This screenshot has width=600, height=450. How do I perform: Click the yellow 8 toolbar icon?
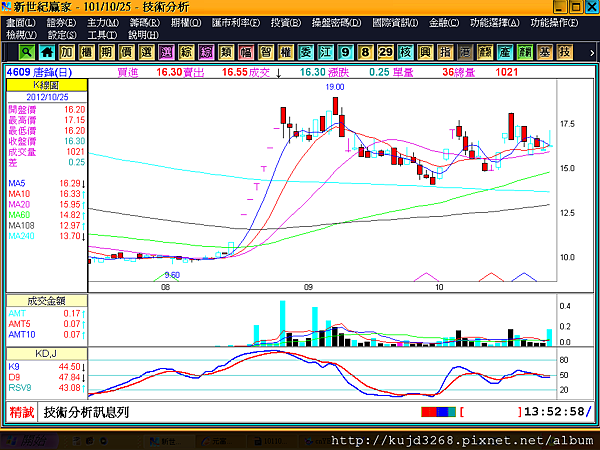click(365, 52)
